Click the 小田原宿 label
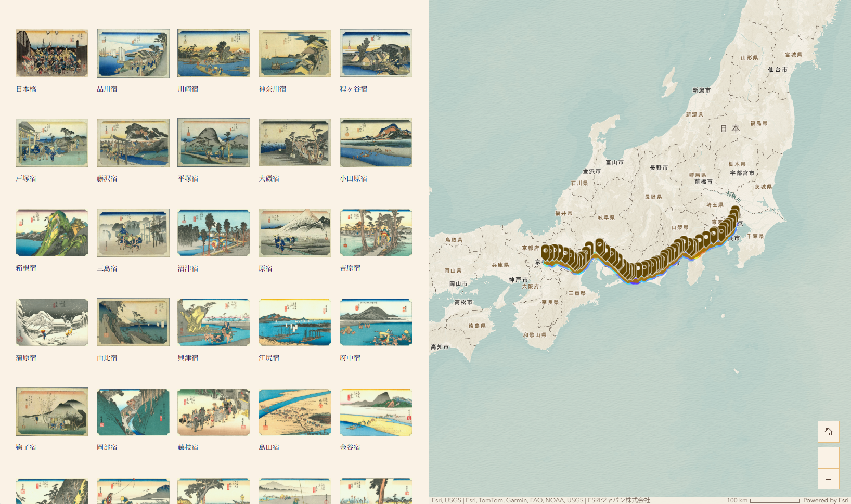Viewport: 851px width, 504px height. pyautogui.click(x=354, y=178)
